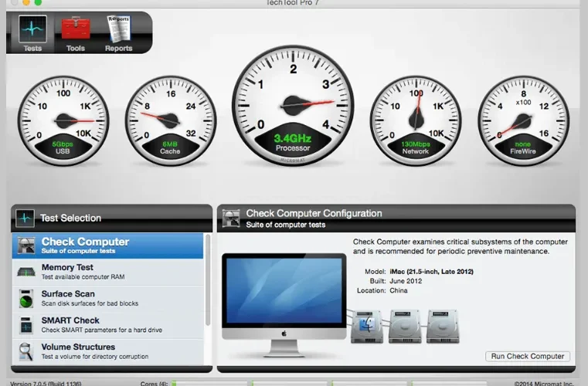Screen dimensions: 588x386
Task: Click the iMac computer image
Action: pos(284,305)
